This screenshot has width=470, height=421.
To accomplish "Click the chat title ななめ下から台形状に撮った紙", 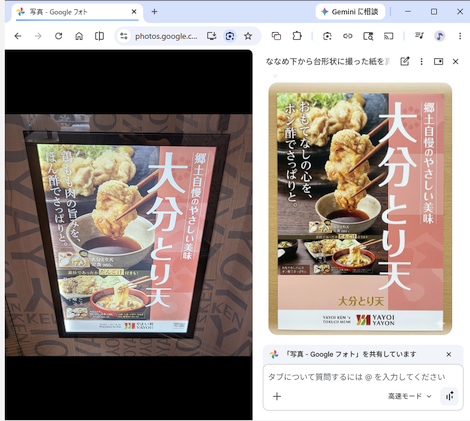I will tap(328, 61).
